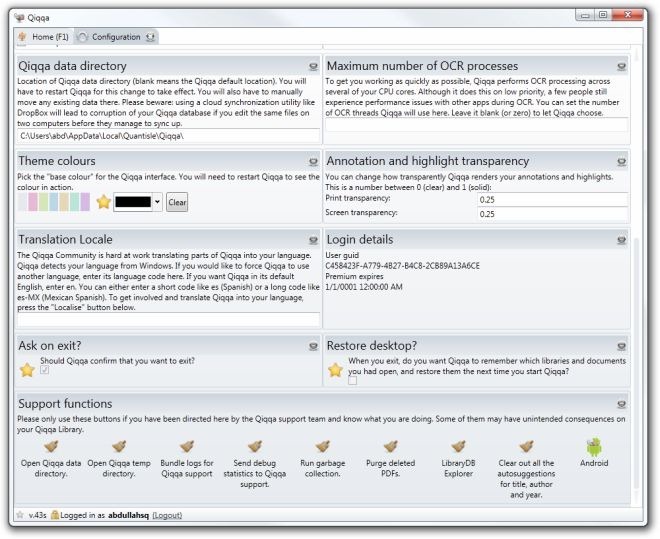Click the star icon in status bar
Image resolution: width=660 pixels, height=539 pixels.
20,515
